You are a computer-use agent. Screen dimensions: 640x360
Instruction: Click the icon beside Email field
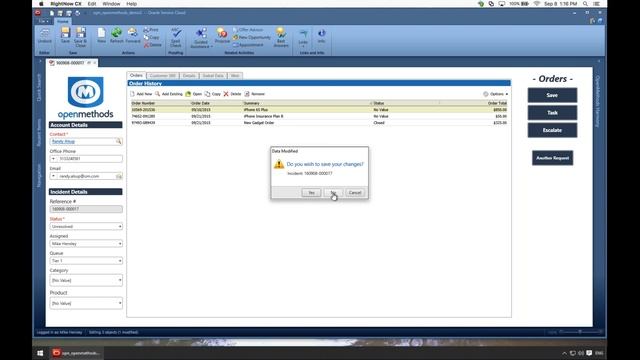tap(119, 176)
